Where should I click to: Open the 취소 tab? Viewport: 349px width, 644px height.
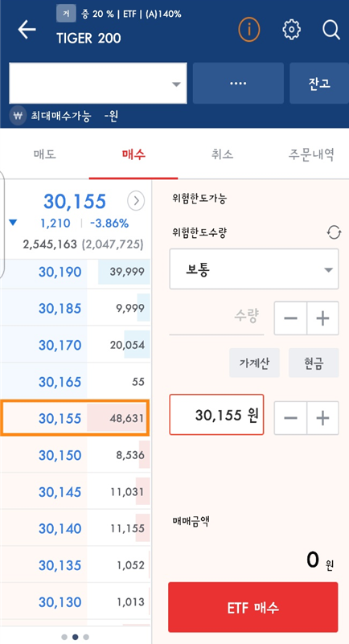[222, 154]
